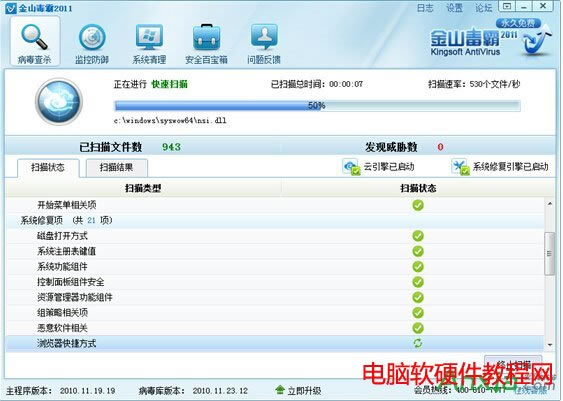The image size is (563, 401).
Task: Open the 论坛 forum link
Action: [x=483, y=8]
